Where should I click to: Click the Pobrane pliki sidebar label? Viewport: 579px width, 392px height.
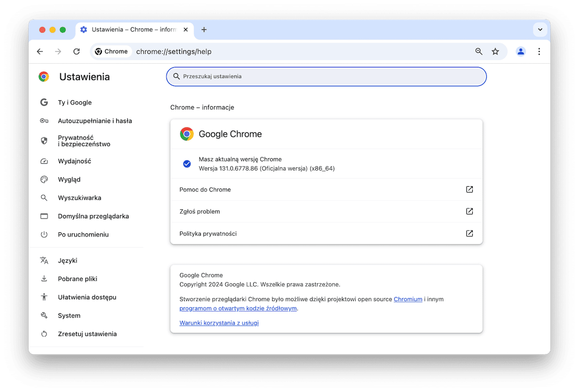pyautogui.click(x=78, y=279)
